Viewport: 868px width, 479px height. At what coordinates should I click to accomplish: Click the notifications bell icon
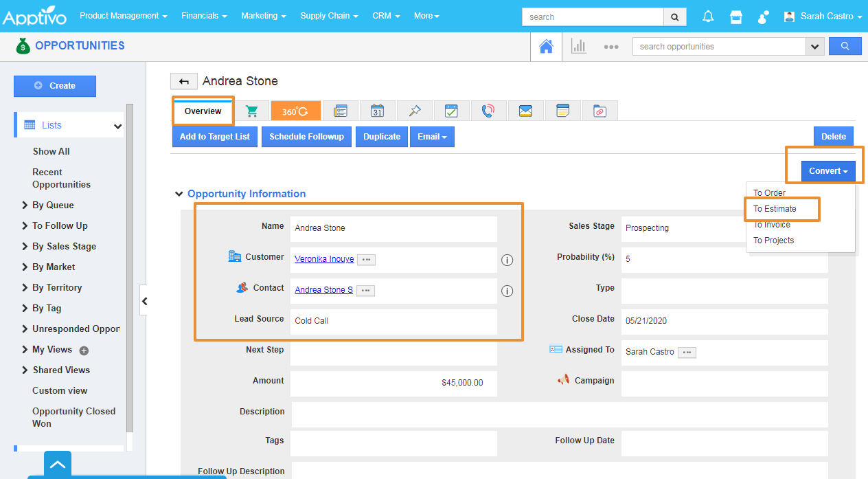pos(708,16)
